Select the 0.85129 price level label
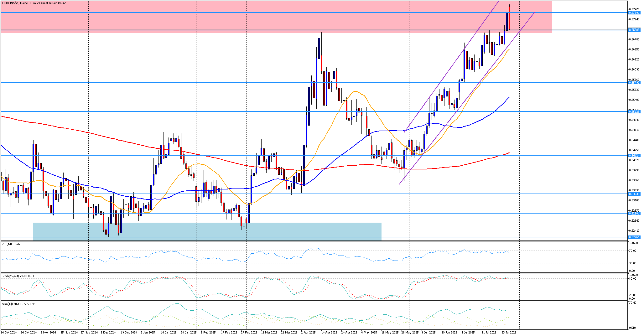This screenshot has height=336, width=644. (x=634, y=111)
